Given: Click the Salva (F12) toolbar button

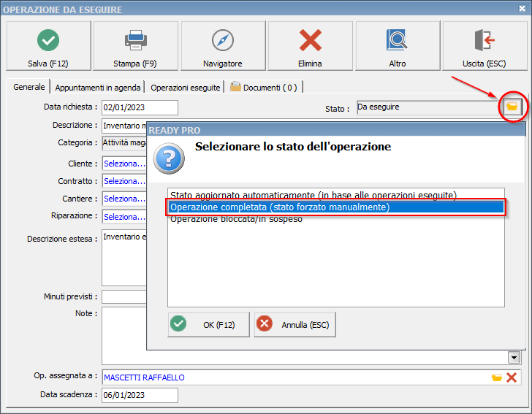Looking at the screenshot, I should click(48, 46).
